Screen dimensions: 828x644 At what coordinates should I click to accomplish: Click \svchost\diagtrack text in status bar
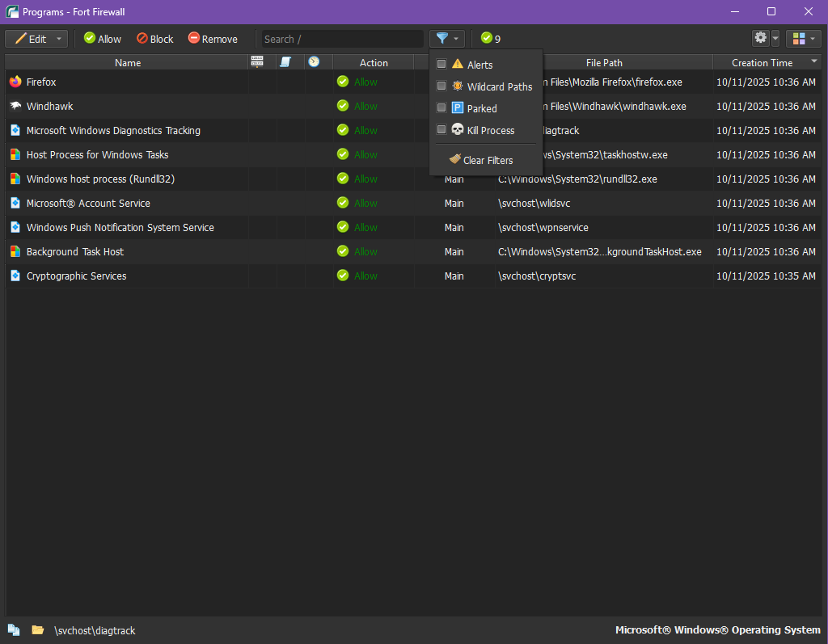[95, 631]
